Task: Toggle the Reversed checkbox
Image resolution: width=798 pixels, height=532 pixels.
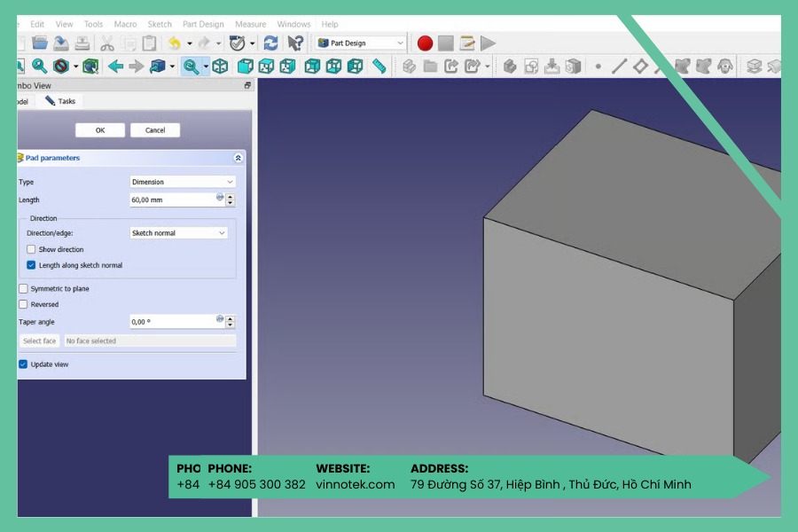Action: 23,304
